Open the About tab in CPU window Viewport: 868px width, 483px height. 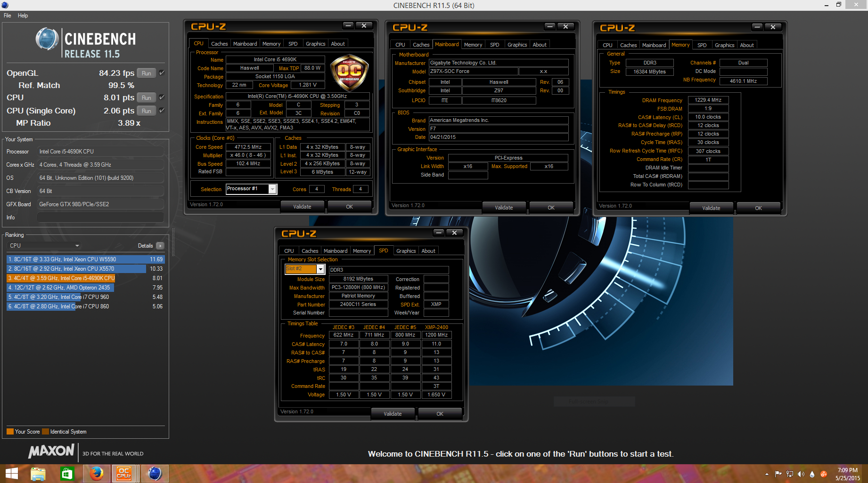click(338, 44)
